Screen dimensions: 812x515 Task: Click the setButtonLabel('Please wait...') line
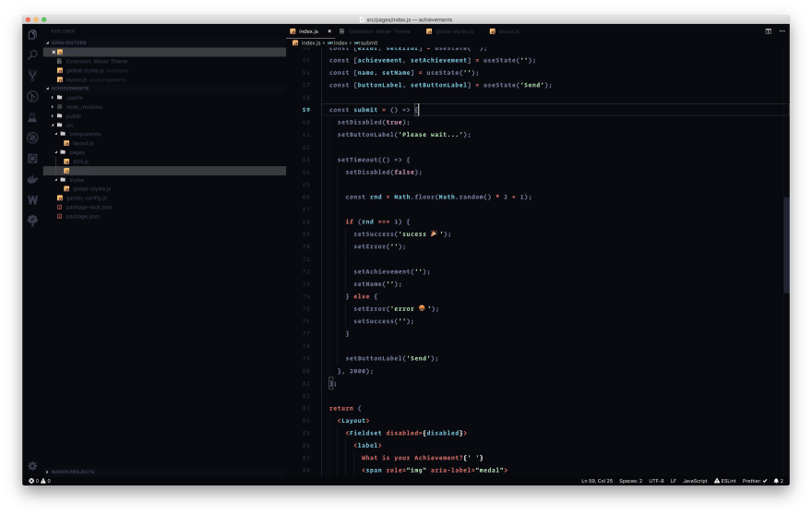point(404,135)
